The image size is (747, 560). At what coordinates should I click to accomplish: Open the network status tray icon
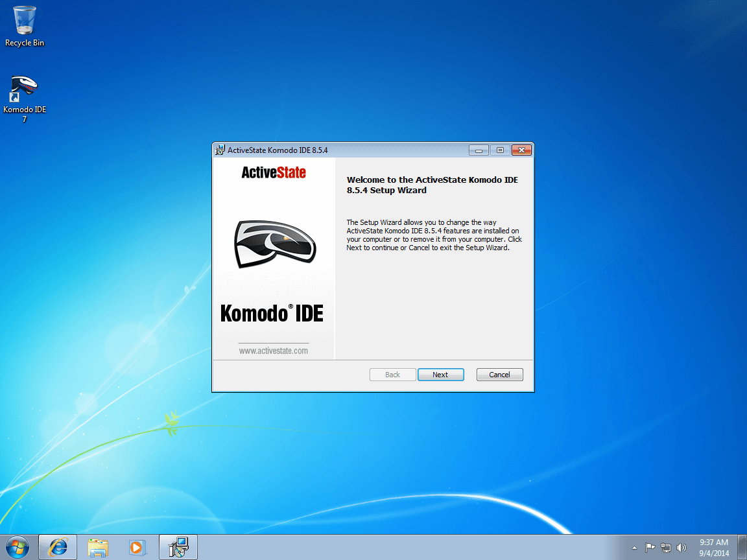[x=666, y=548]
